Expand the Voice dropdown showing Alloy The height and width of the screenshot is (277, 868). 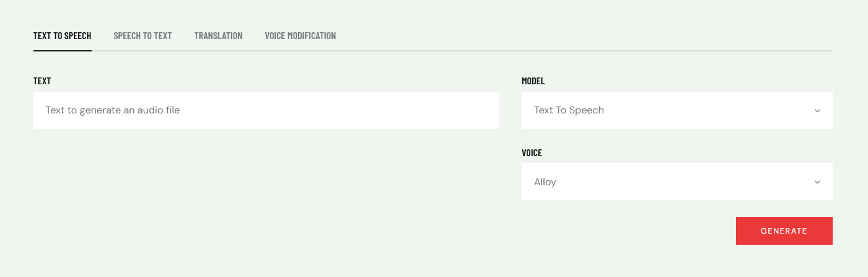(x=677, y=182)
